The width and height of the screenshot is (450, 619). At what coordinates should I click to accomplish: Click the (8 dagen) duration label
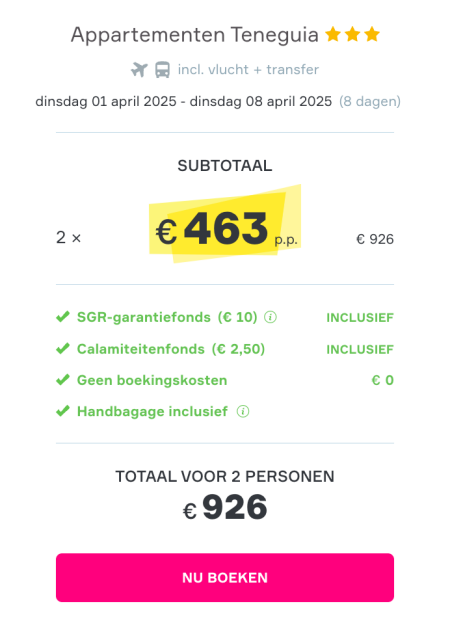point(370,101)
